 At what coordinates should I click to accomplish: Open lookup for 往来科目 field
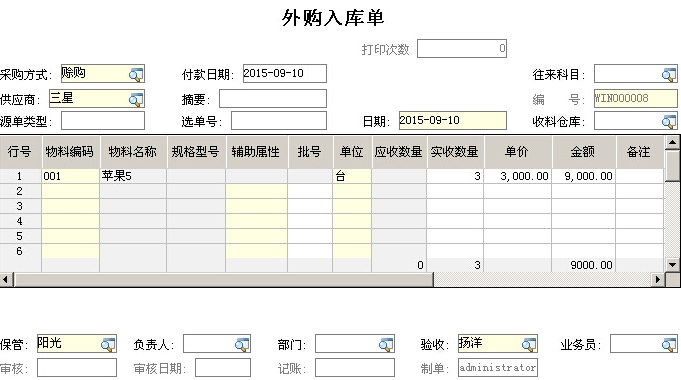[669, 74]
